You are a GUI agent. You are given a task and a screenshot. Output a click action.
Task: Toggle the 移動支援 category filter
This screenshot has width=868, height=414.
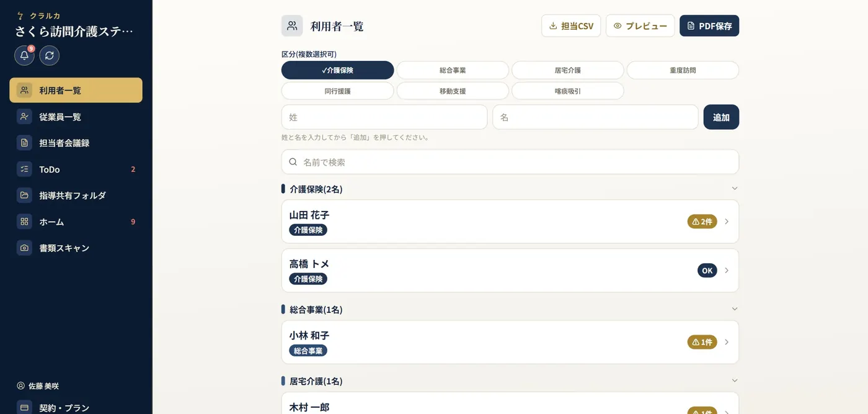point(453,91)
